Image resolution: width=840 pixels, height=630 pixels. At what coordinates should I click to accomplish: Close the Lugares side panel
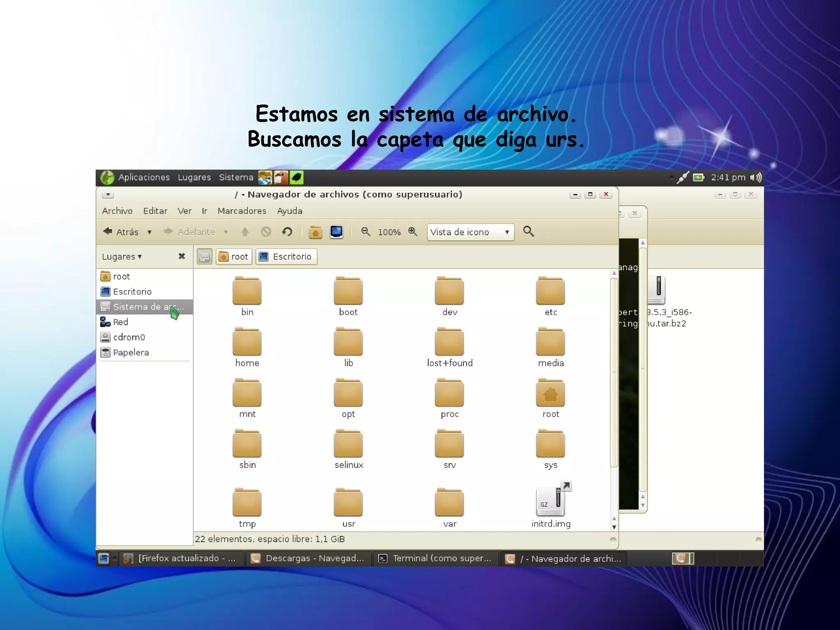pos(182,256)
